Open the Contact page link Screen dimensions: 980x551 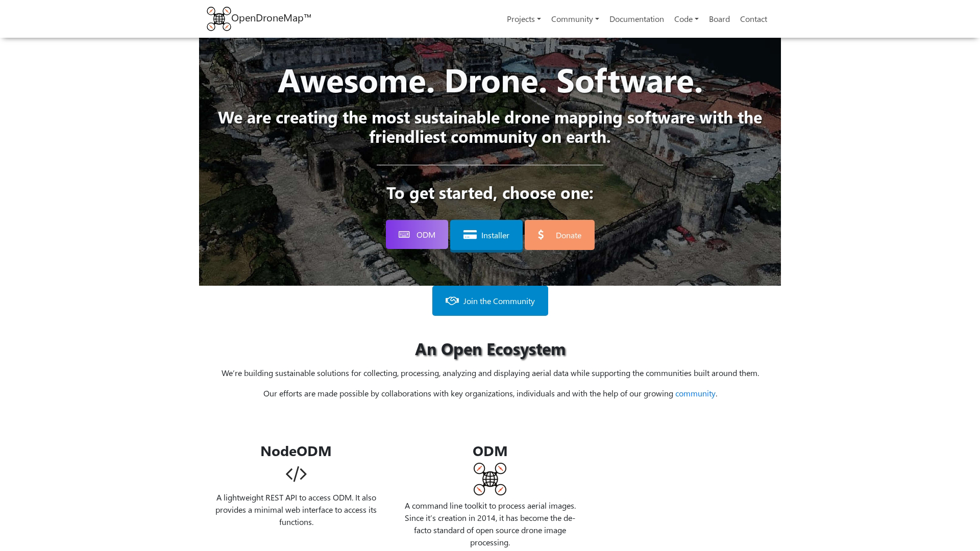(753, 19)
